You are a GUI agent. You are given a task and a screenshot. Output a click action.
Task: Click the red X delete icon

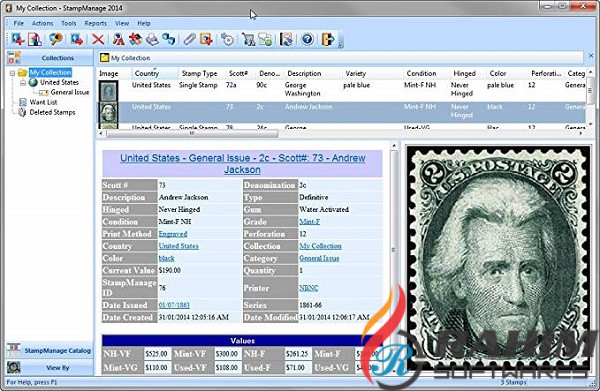tap(98, 39)
